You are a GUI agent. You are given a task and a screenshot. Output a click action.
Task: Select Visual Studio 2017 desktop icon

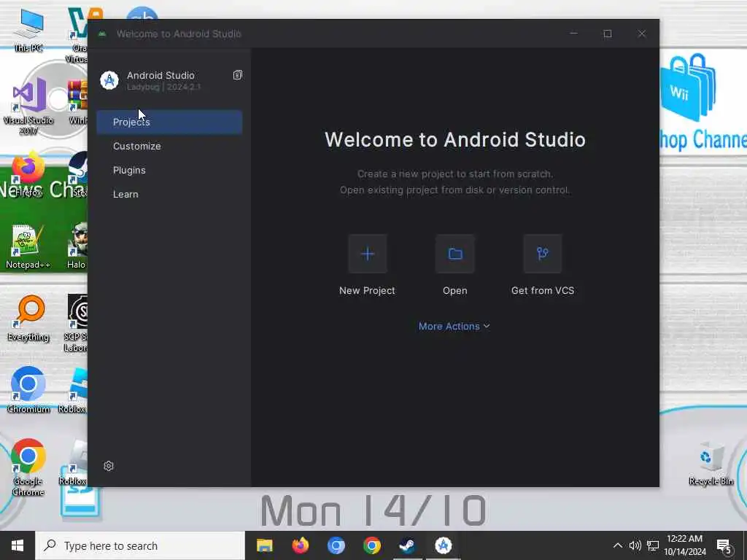[x=28, y=106]
